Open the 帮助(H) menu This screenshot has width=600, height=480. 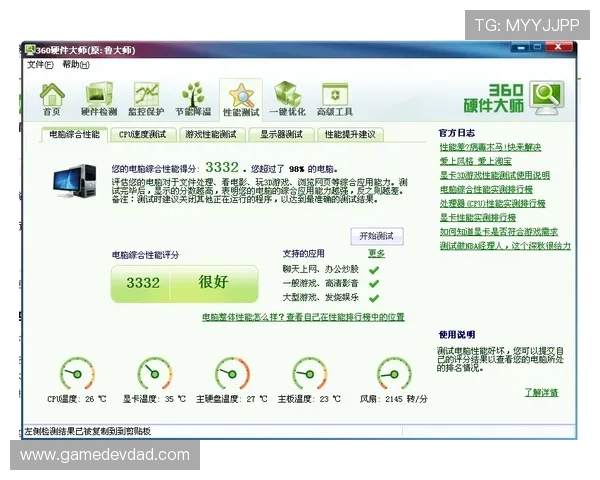click(x=76, y=65)
